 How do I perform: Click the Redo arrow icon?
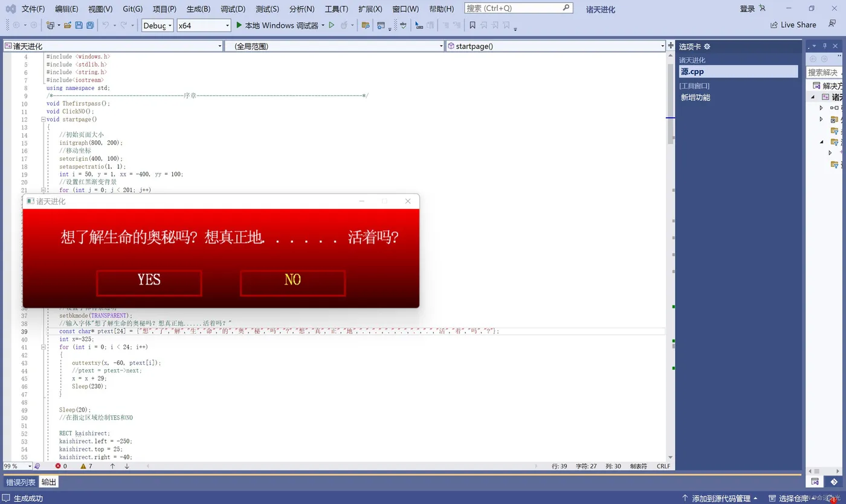coord(124,25)
